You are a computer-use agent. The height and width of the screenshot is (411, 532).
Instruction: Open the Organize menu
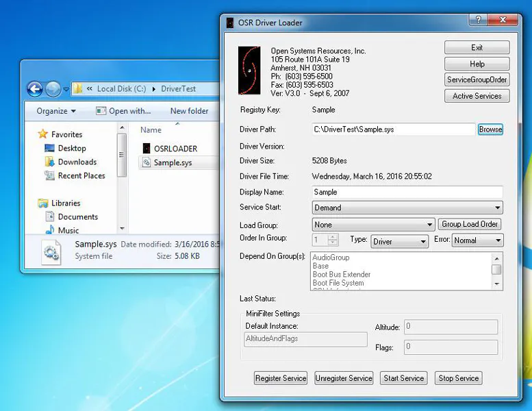click(56, 111)
